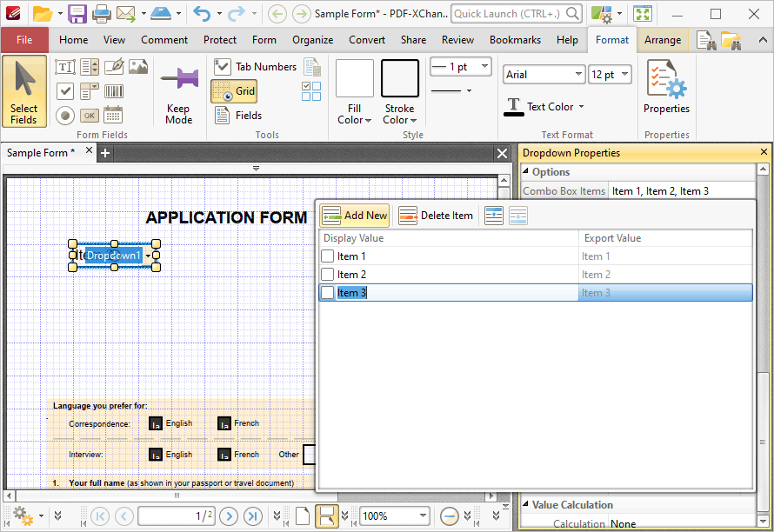Jump to last page arrow
The height and width of the screenshot is (532, 774).
click(253, 516)
